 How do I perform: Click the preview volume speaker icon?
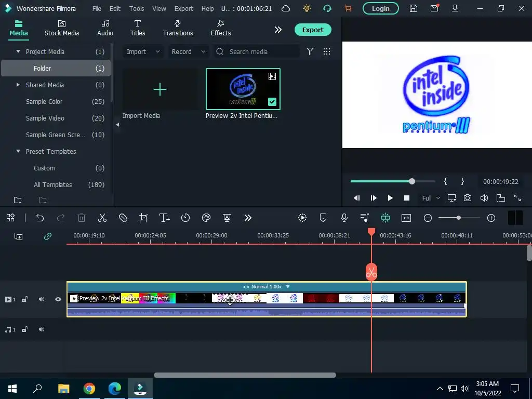pos(484,198)
